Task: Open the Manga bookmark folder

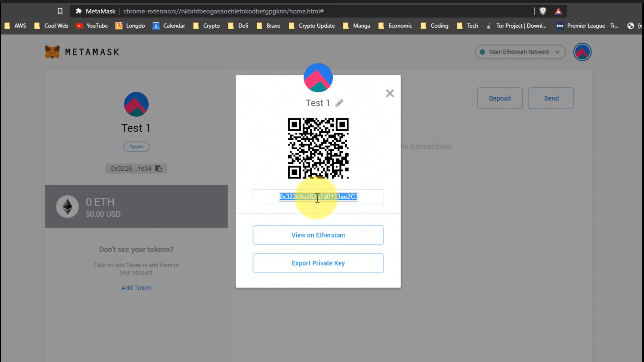Action: (357, 26)
